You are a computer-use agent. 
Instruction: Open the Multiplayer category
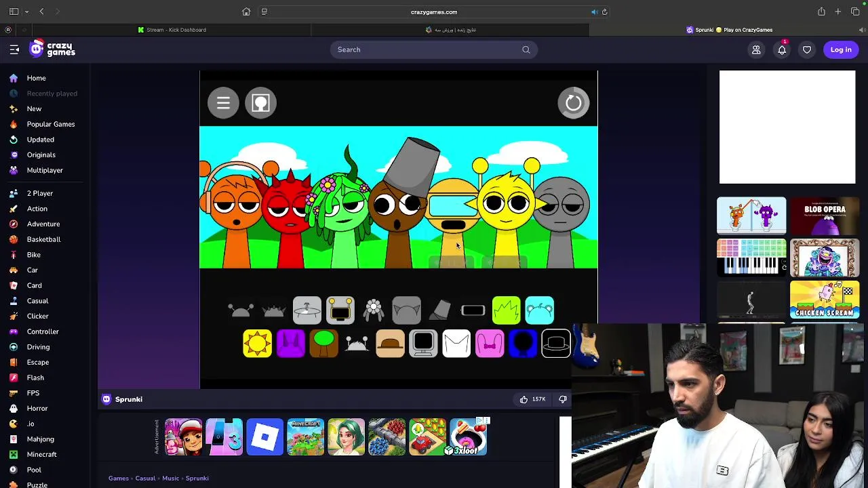click(44, 170)
